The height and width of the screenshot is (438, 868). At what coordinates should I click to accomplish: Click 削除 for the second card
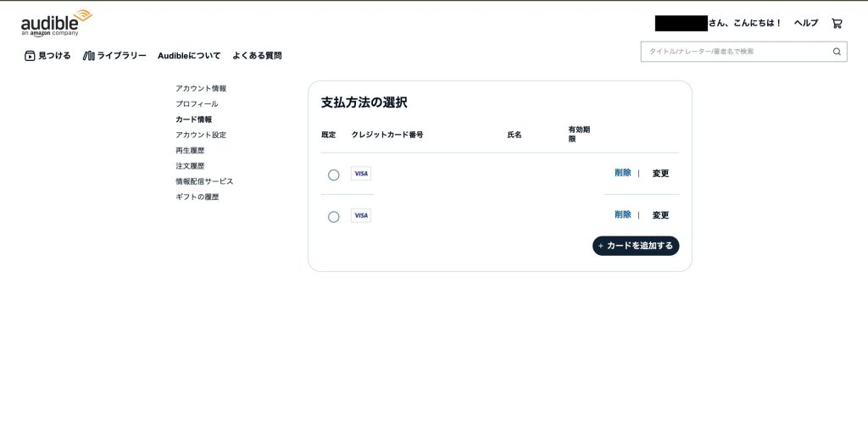[623, 214]
